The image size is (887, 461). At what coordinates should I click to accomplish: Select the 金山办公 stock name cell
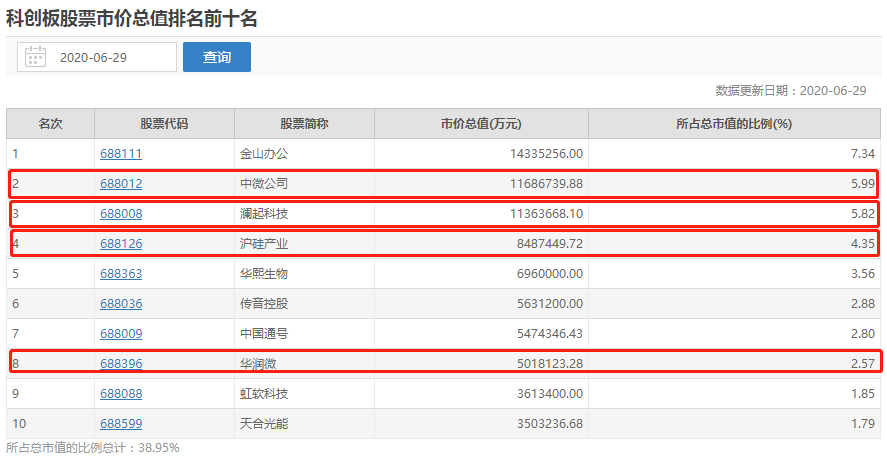tap(304, 154)
